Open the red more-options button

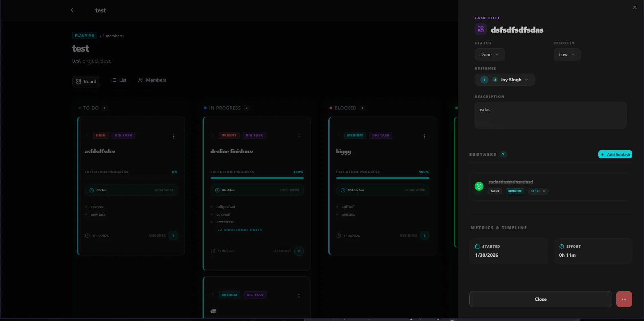(624, 299)
